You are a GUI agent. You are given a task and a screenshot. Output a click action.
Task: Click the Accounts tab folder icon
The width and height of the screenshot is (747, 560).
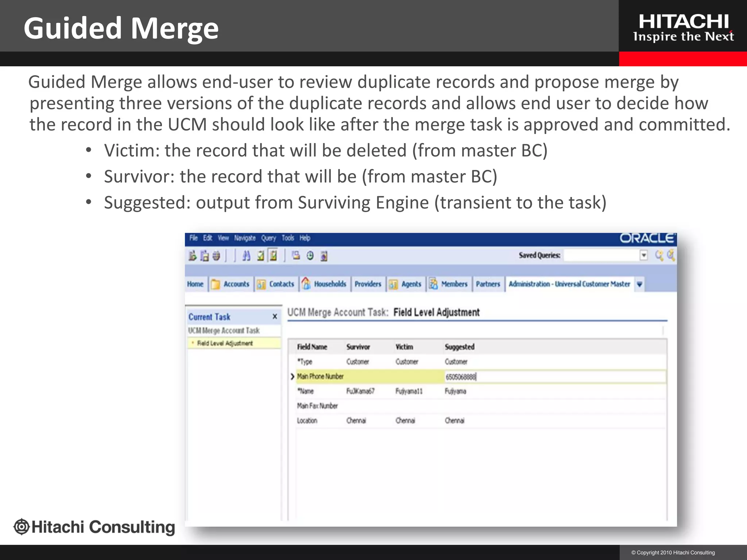click(x=216, y=284)
